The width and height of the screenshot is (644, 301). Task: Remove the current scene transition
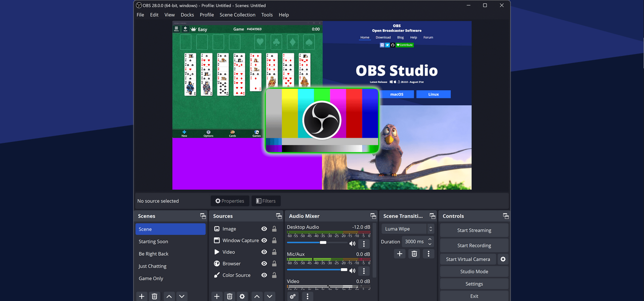point(414,254)
